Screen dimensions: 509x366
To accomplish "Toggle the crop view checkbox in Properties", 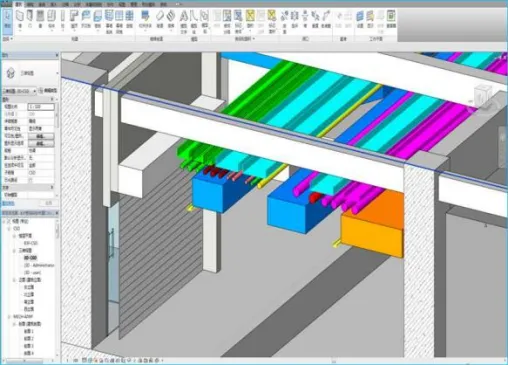I will (31, 180).
